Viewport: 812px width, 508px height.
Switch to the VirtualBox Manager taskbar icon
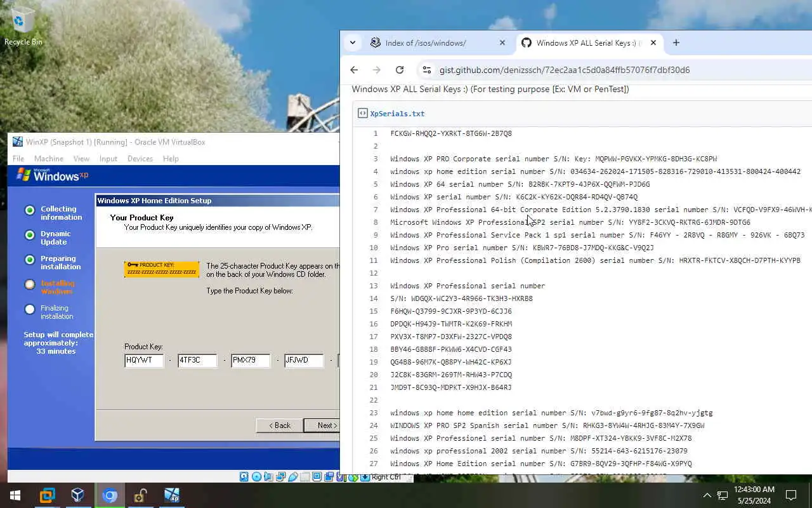click(x=77, y=495)
